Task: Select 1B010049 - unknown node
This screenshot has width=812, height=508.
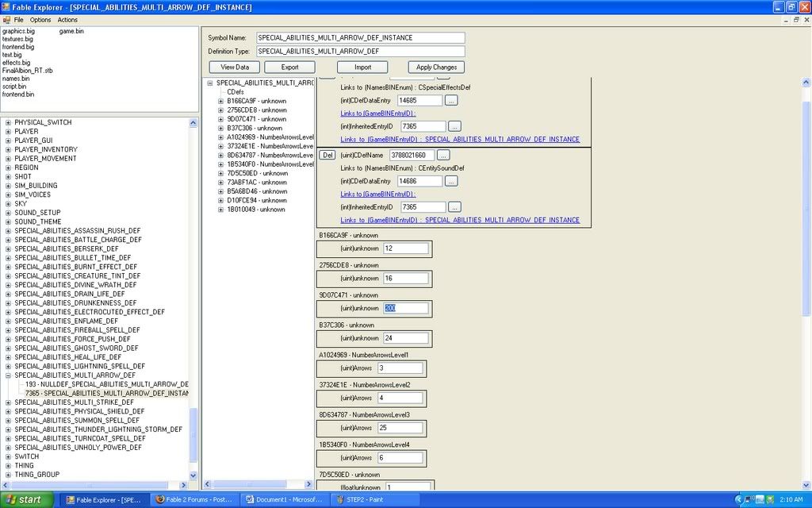Action: [x=256, y=210]
